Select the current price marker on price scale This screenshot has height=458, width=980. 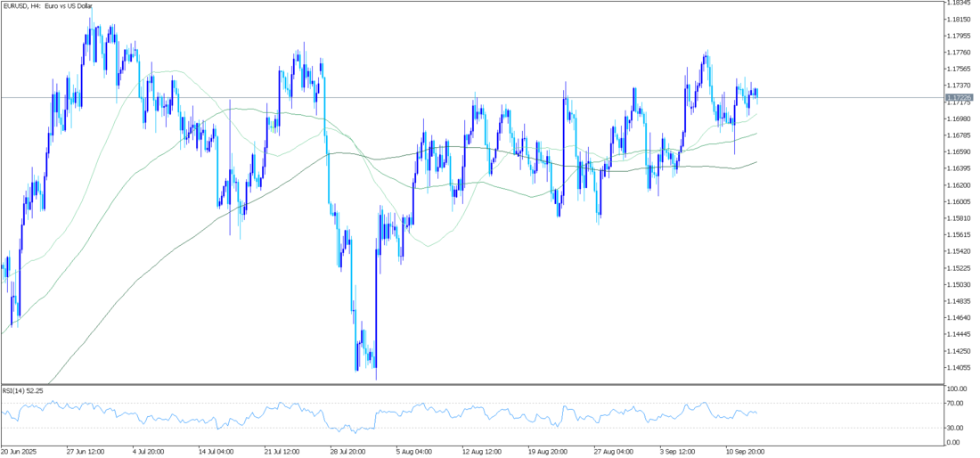point(960,97)
